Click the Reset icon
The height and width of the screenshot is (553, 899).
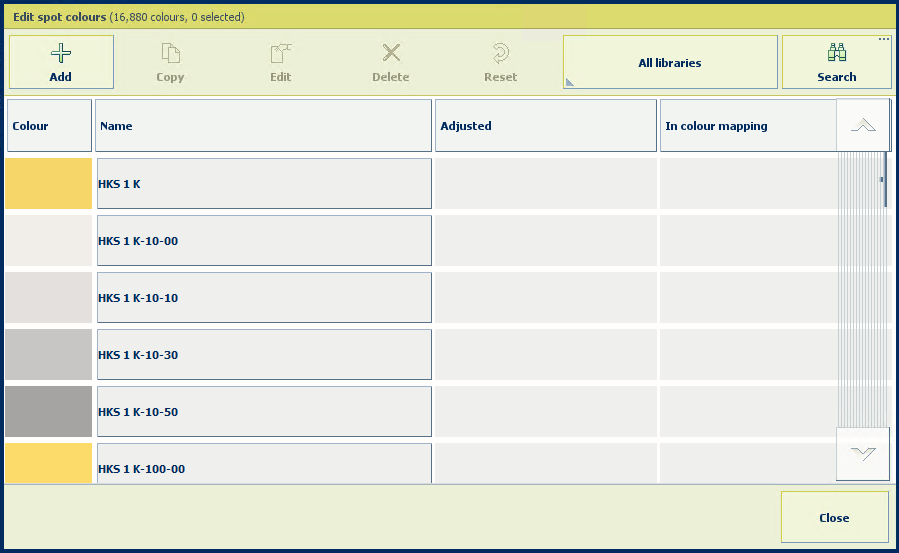tap(501, 54)
